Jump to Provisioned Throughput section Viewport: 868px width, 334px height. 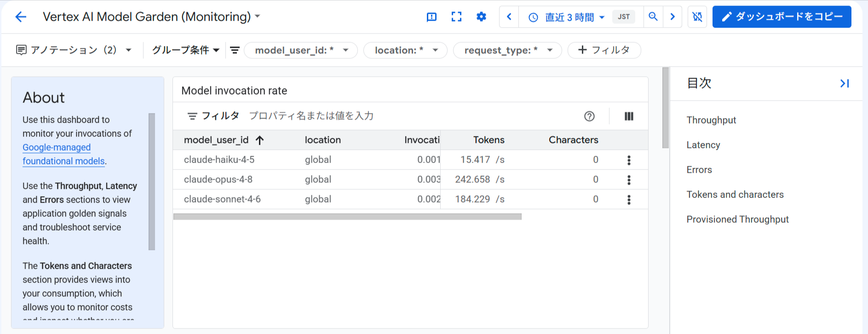[737, 220]
